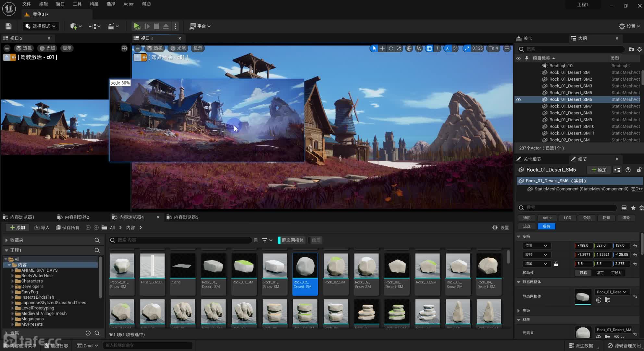Viewport: 644px width, 351px height.
Task: Set mobility to 可移动
Action: (616, 273)
